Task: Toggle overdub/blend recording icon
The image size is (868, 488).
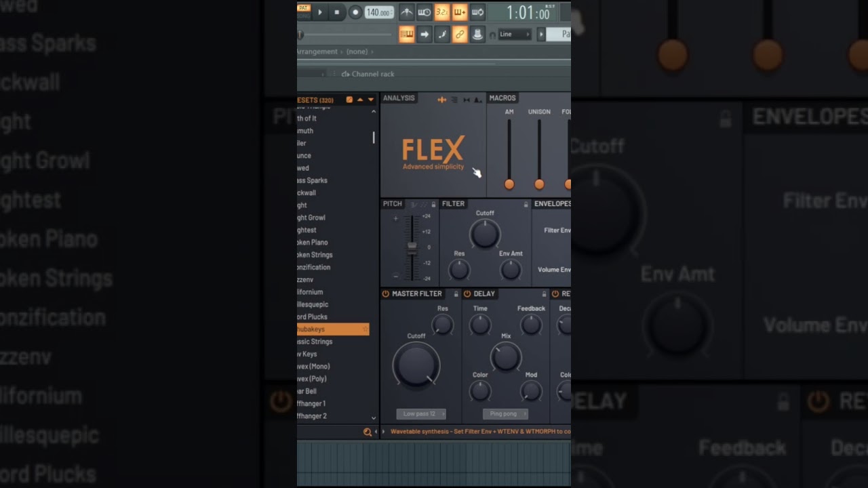Action: [x=460, y=12]
